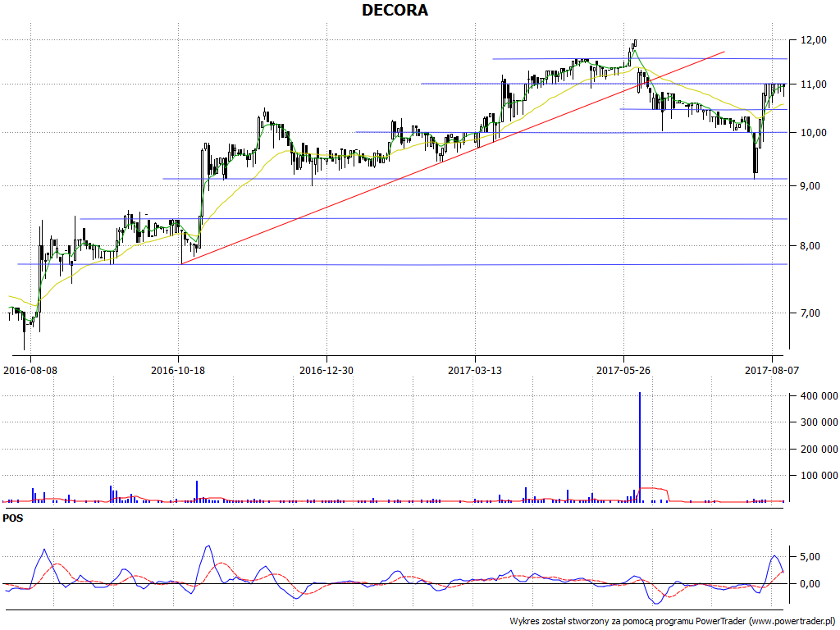Select the 0,00 oscillator axis label
Screen dimensions: 840x630
pos(810,584)
